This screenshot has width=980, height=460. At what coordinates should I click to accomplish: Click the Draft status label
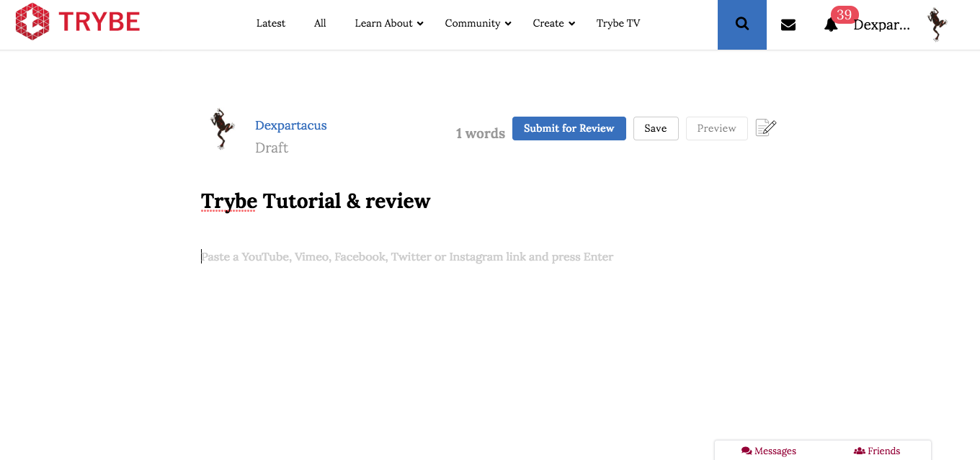pyautogui.click(x=272, y=148)
